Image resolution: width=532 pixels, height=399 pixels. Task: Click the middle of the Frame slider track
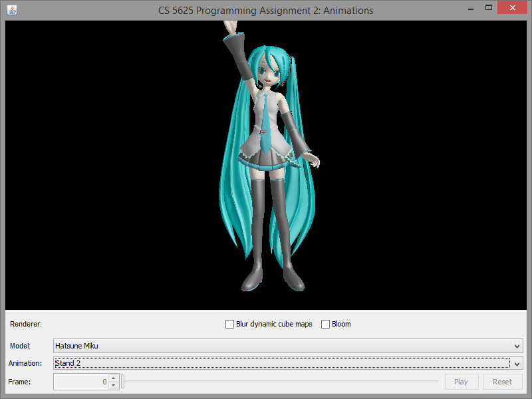(x=280, y=382)
